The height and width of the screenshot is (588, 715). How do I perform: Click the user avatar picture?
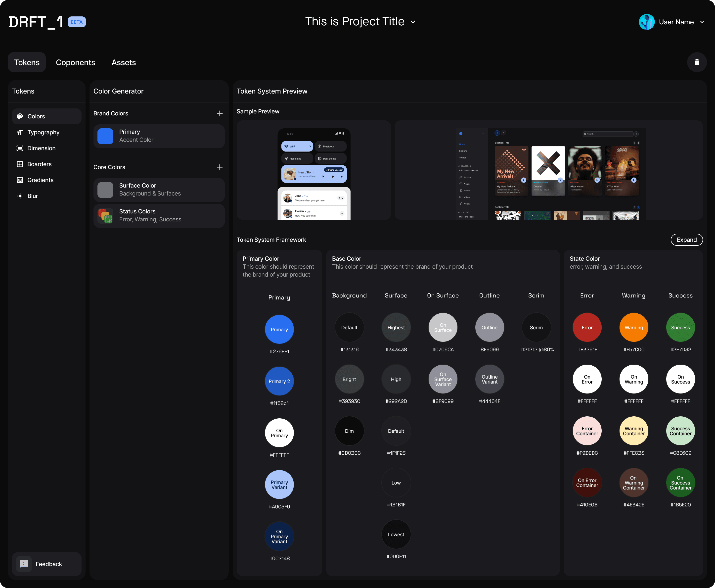647,22
